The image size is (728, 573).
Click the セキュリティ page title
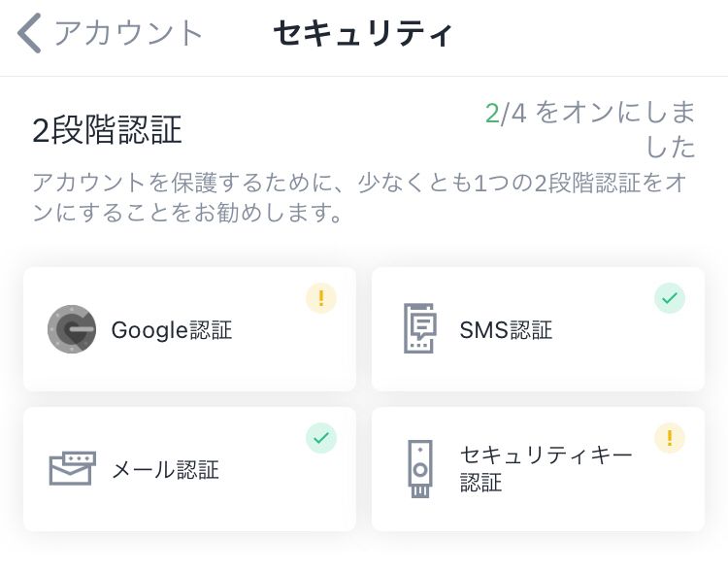(363, 33)
